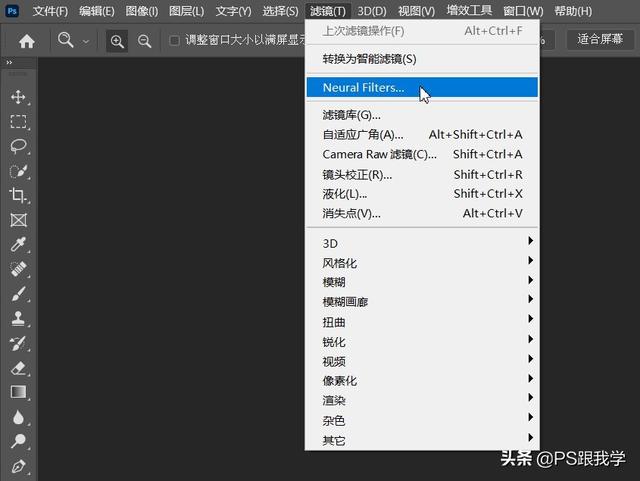Viewport: 640px width, 481px height.
Task: Open the 增效工具 menu
Action: [x=469, y=11]
